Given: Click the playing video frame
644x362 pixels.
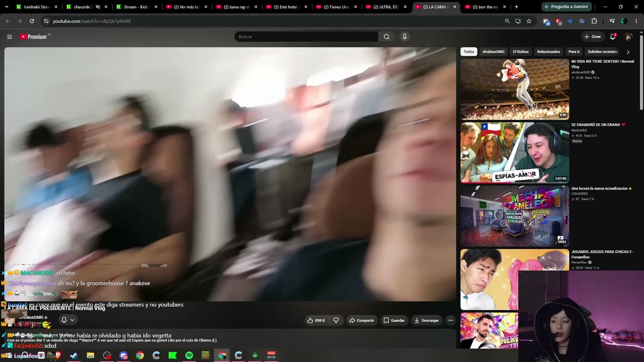Looking at the screenshot, I should point(230,174).
